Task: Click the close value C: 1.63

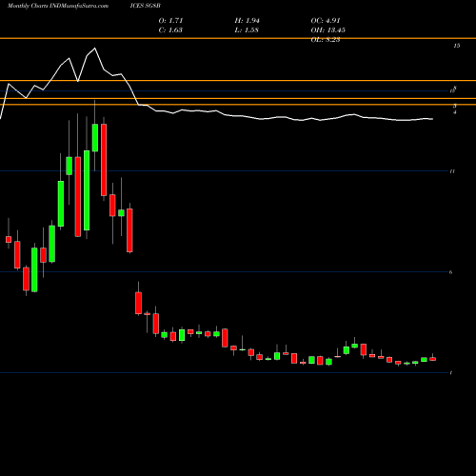Action: 170,30
